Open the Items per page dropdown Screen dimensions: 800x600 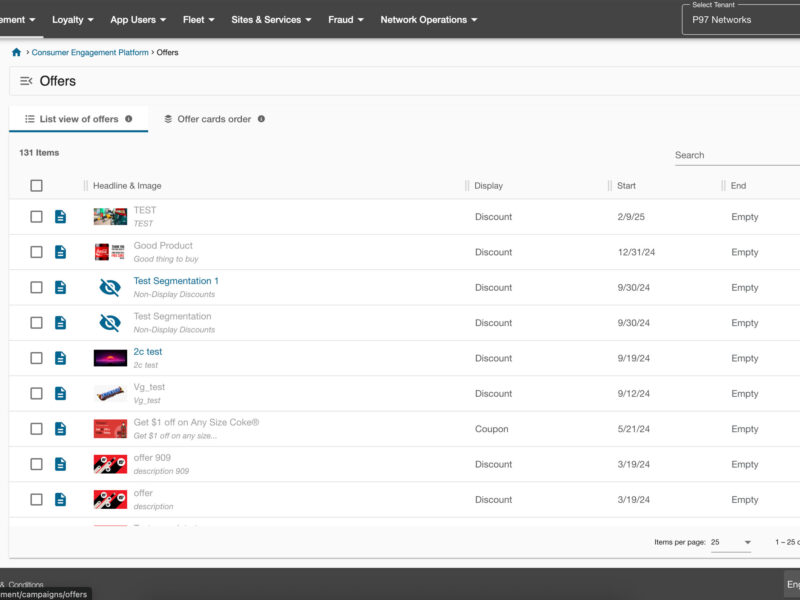point(731,542)
